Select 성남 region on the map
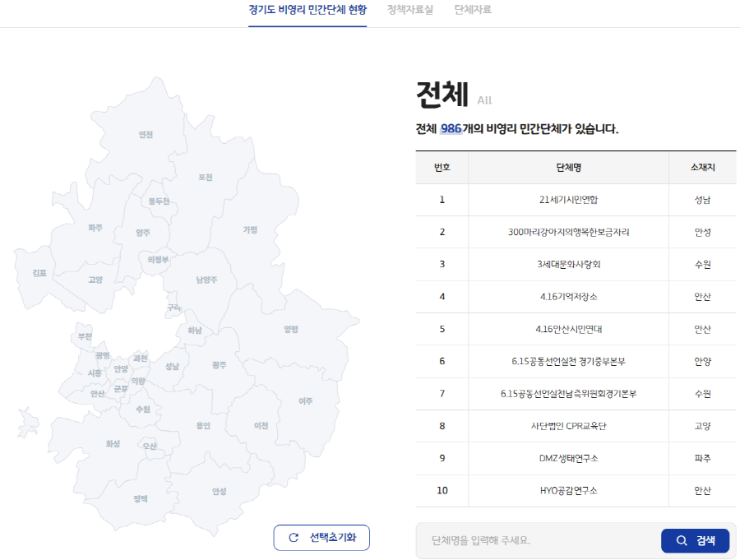 click(172, 367)
